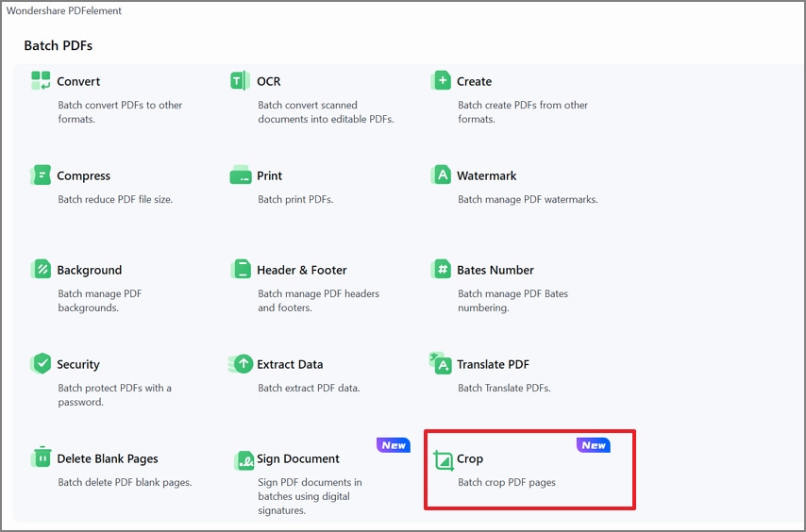
Task: Select the Translate PDF icon
Action: pyautogui.click(x=440, y=363)
